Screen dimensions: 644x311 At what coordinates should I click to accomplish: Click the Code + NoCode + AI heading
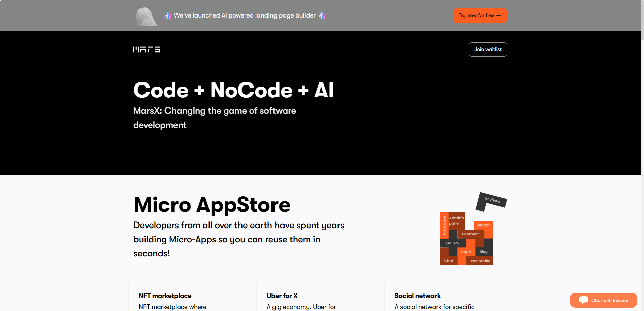234,90
